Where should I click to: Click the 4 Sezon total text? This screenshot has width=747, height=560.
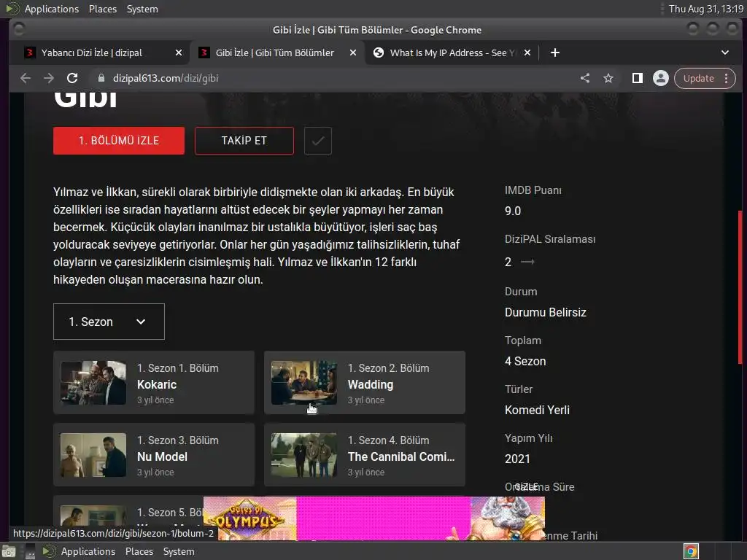(525, 362)
